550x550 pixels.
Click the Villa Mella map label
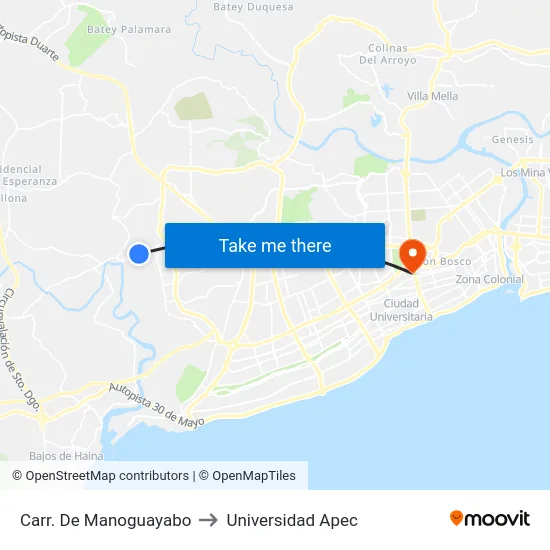pyautogui.click(x=432, y=96)
